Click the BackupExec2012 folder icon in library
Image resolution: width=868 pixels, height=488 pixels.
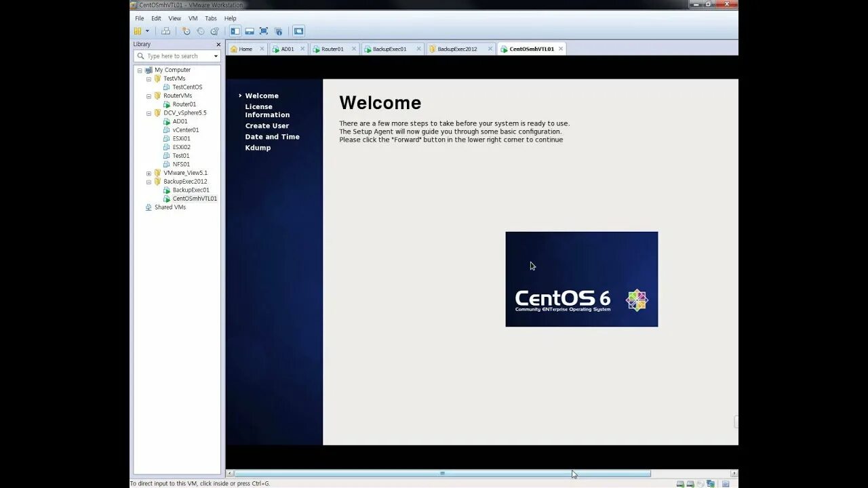[157, 182]
